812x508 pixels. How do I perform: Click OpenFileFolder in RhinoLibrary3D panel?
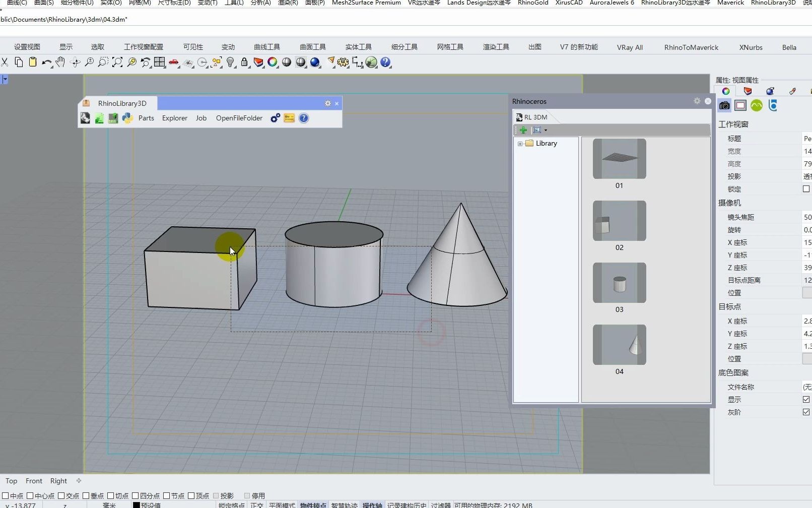239,118
